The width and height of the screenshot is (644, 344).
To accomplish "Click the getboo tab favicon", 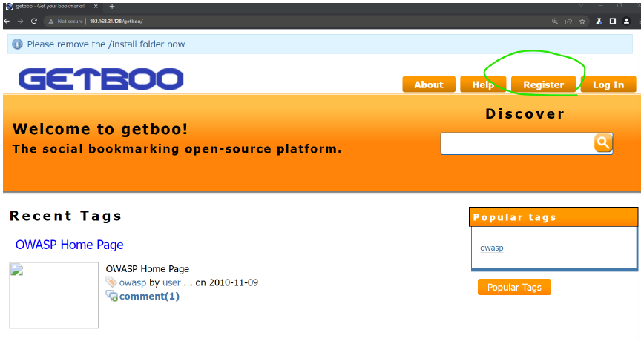I will (10, 6).
